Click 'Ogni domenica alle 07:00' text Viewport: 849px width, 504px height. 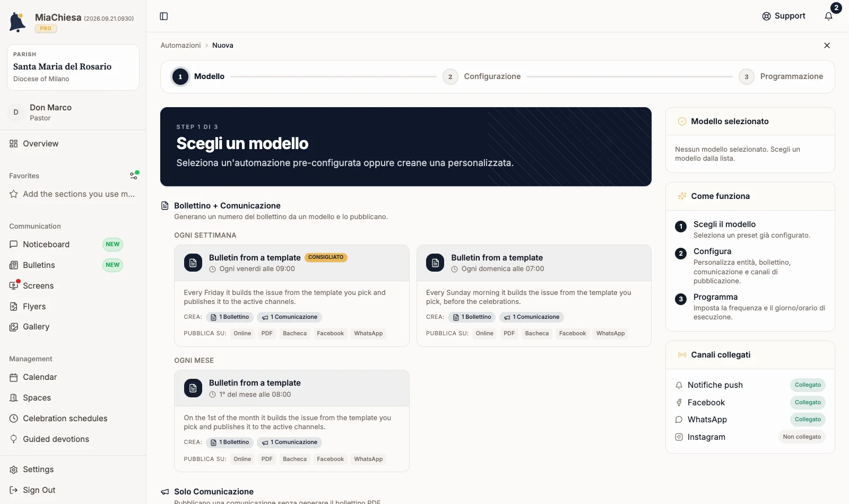point(503,269)
